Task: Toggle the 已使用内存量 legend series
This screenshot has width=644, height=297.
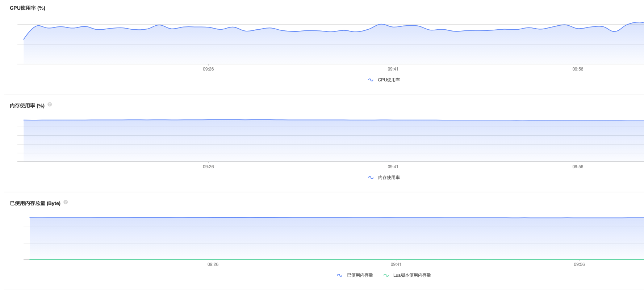Action: tap(355, 275)
